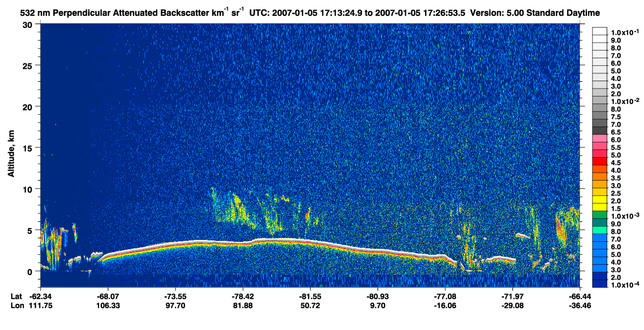Select latitude value -80.93
Image resolution: width=644 pixels, height=330 pixels.
377,296
